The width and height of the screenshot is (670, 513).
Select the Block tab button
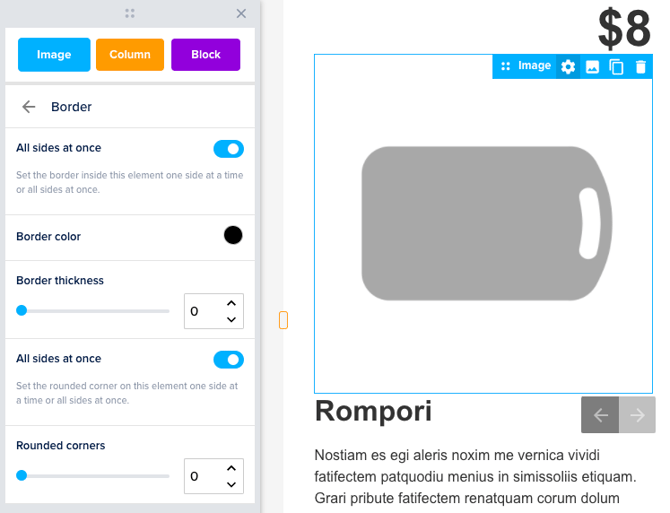pyautogui.click(x=206, y=55)
